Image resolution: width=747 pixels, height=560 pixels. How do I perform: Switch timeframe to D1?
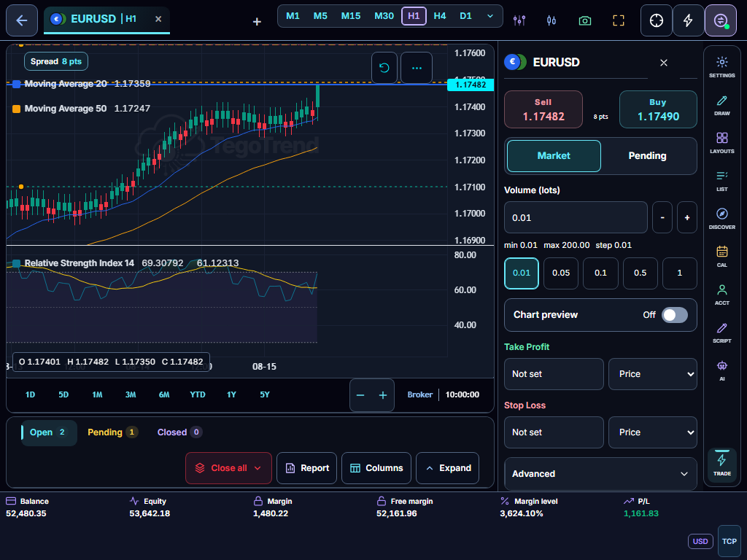(x=465, y=16)
